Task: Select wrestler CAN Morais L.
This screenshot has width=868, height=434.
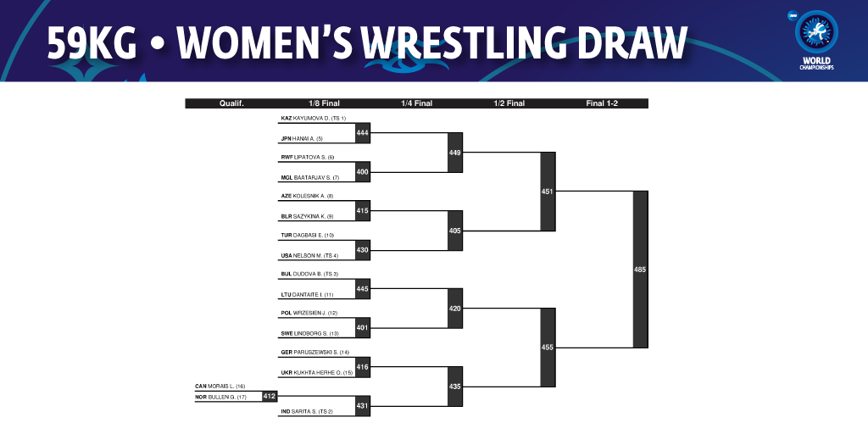Action: (220, 386)
